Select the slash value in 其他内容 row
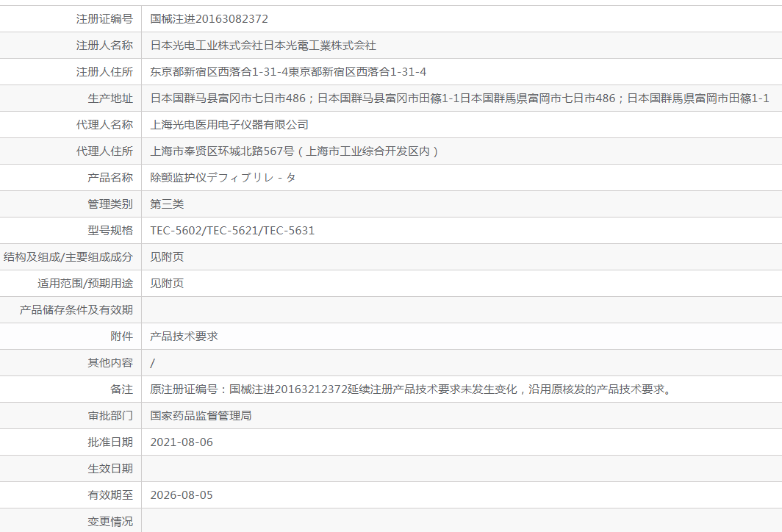This screenshot has width=782, height=532. click(x=153, y=363)
